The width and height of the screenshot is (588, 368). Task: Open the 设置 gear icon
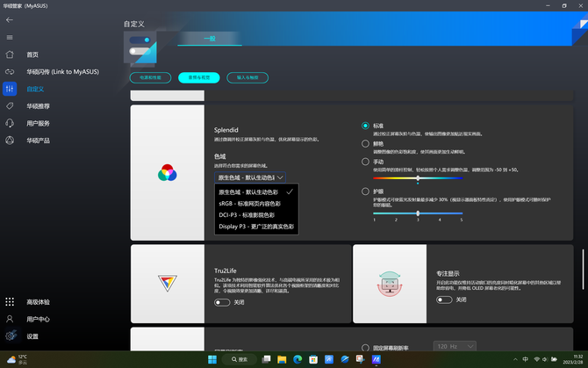tap(11, 336)
